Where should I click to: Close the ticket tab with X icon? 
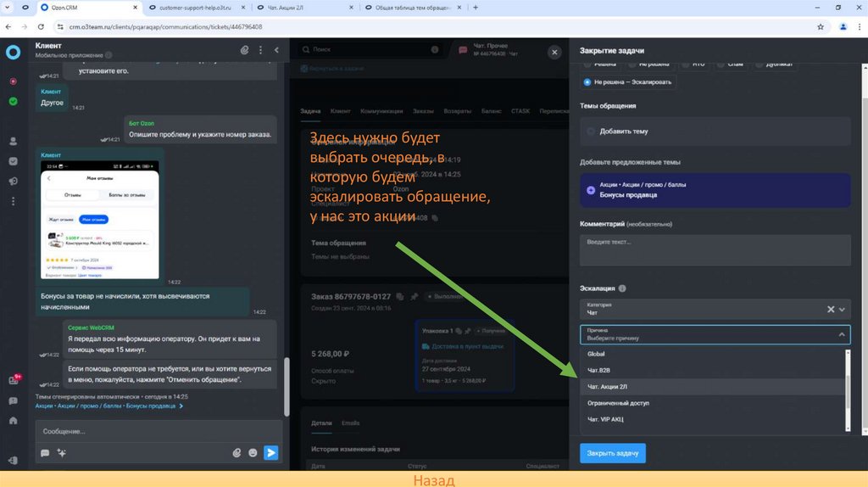tap(554, 52)
